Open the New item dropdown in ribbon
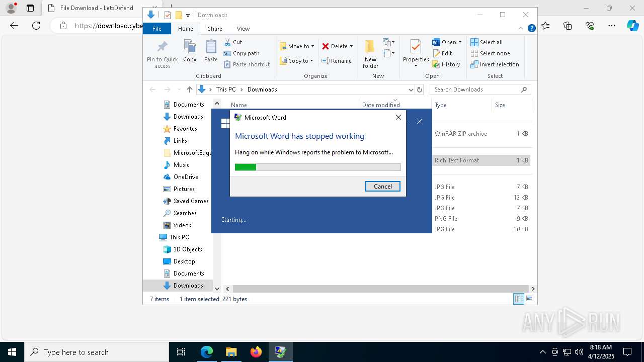 tap(389, 42)
